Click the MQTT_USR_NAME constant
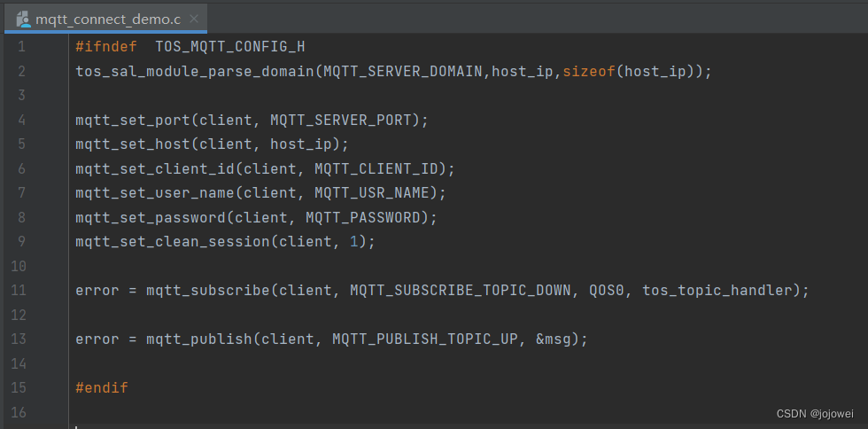The width and height of the screenshot is (868, 429). 372,193
